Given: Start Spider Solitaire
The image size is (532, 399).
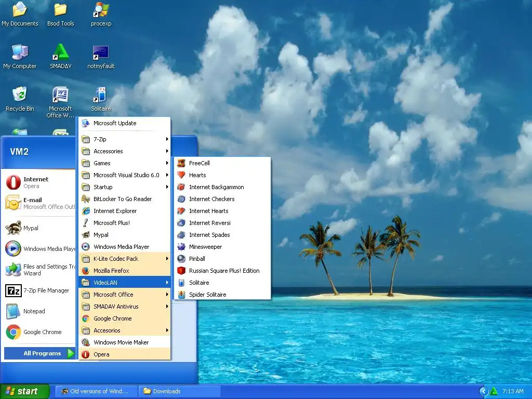Looking at the screenshot, I should tap(222, 295).
